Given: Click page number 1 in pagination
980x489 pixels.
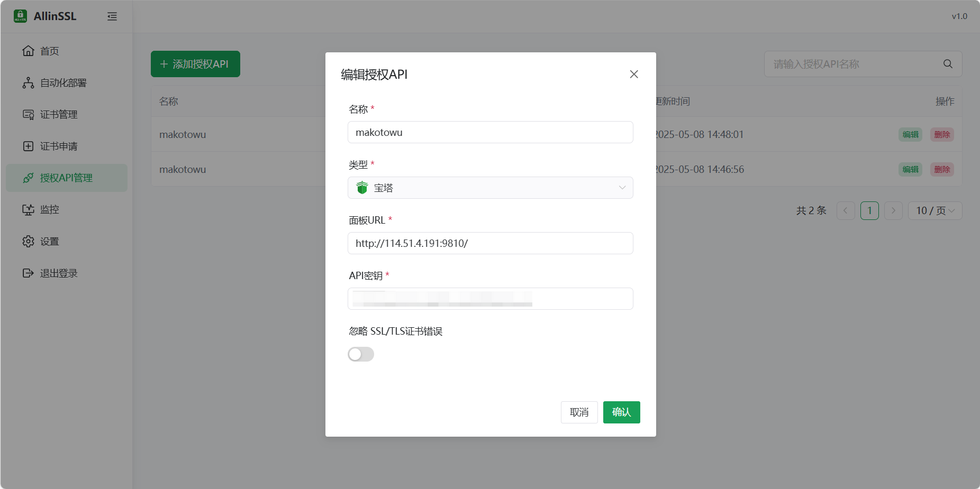Looking at the screenshot, I should coord(869,210).
